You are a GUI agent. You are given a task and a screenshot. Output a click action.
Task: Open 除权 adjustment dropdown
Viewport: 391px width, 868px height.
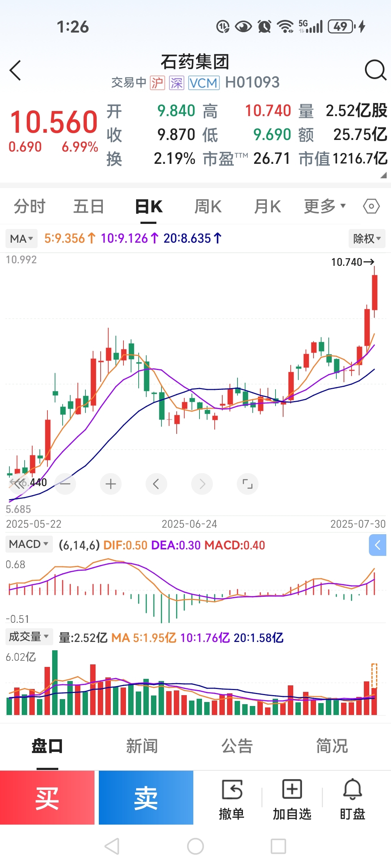[367, 239]
